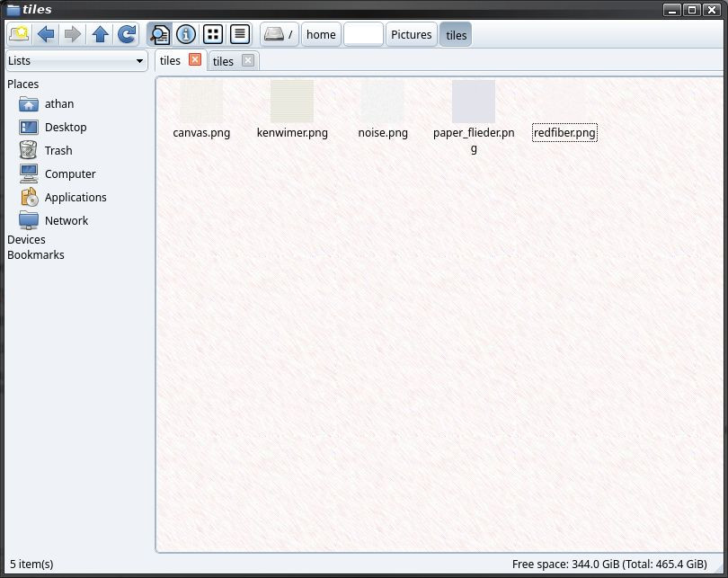Image resolution: width=728 pixels, height=578 pixels.
Task: Reload the current folder
Action: 127,34
